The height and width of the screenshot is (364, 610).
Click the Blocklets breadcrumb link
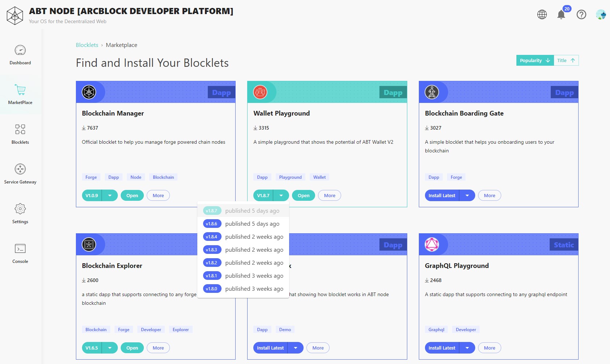point(87,45)
